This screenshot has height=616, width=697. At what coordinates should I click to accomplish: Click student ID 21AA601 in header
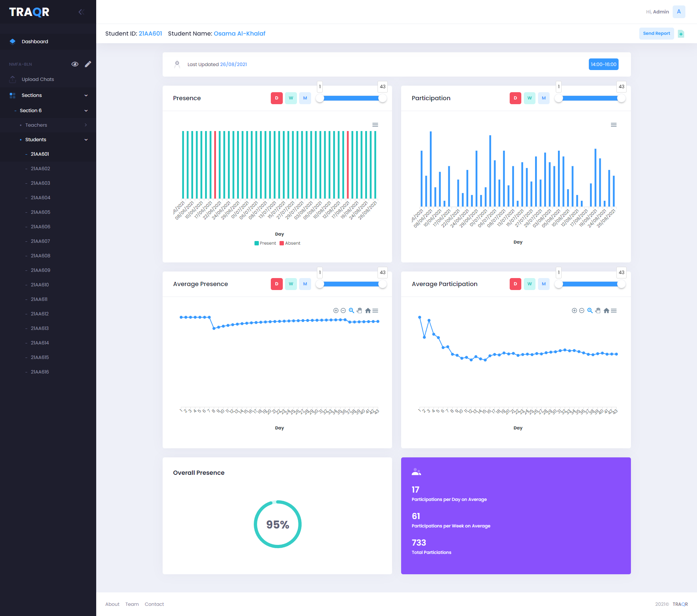tap(150, 33)
